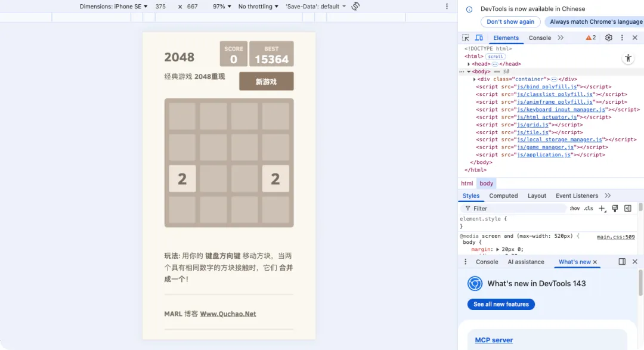Open DevTools settings gear
The image size is (644, 350).
(608, 38)
